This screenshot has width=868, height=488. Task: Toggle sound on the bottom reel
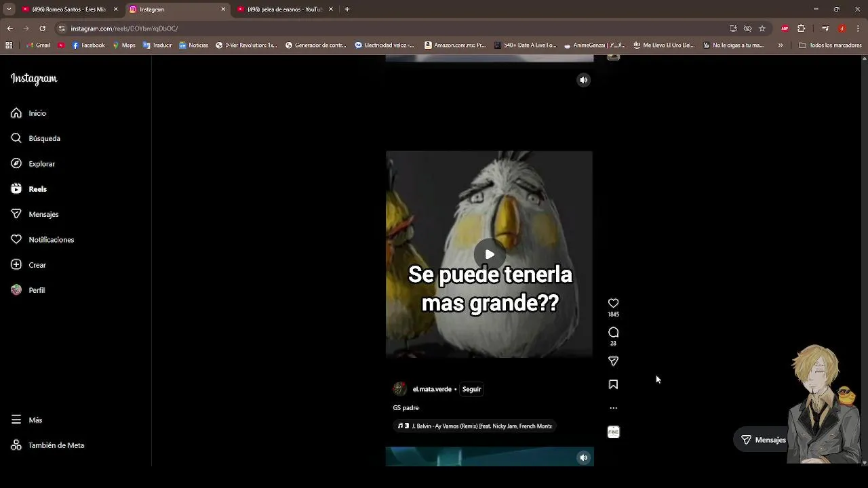pos(583,457)
